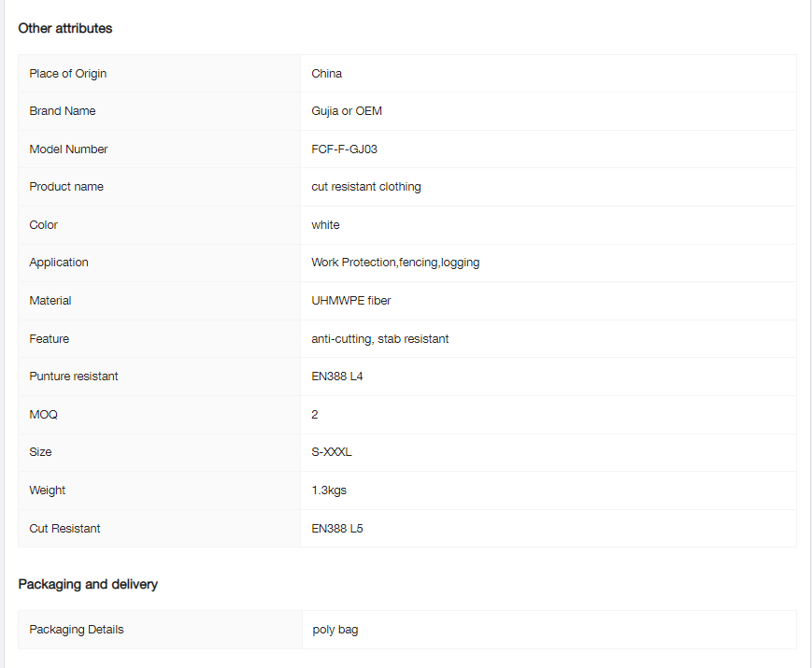This screenshot has height=668, width=812.
Task: Click the "Color" attribute label
Action: (44, 225)
